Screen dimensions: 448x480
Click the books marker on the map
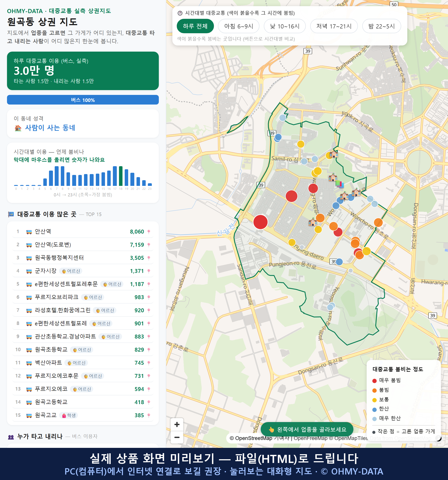tap(340, 184)
